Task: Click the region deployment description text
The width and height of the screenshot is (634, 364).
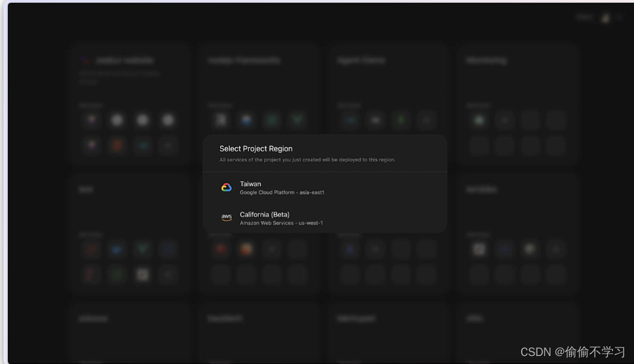Action: tap(307, 160)
